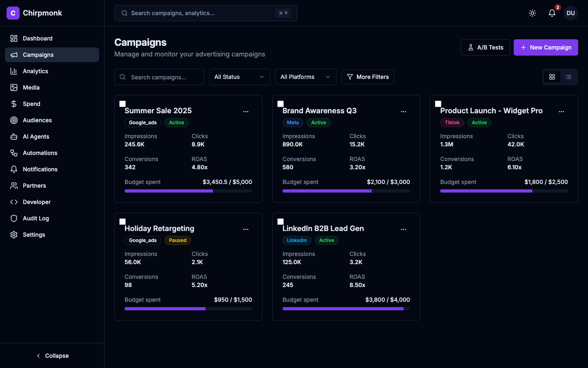Toggle light mode with the sun icon

(532, 13)
